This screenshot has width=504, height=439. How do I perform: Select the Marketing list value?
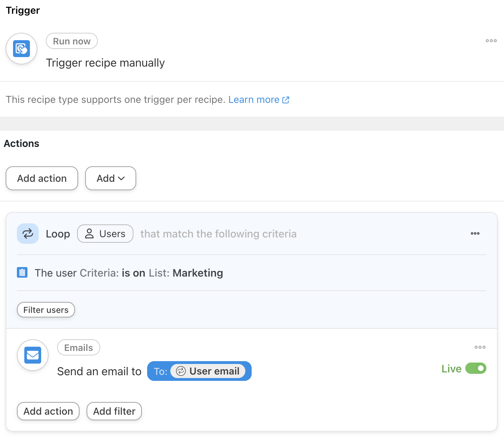click(198, 273)
